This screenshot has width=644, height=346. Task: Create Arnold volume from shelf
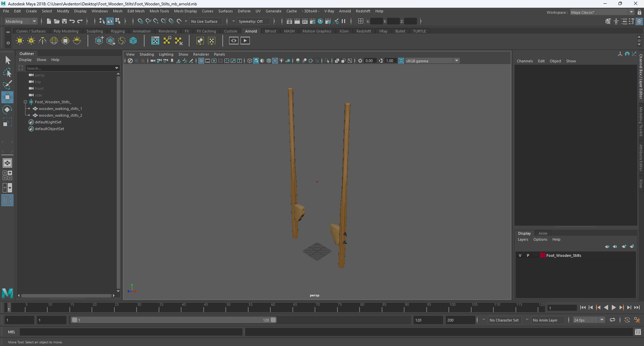pyautogui.click(x=133, y=41)
